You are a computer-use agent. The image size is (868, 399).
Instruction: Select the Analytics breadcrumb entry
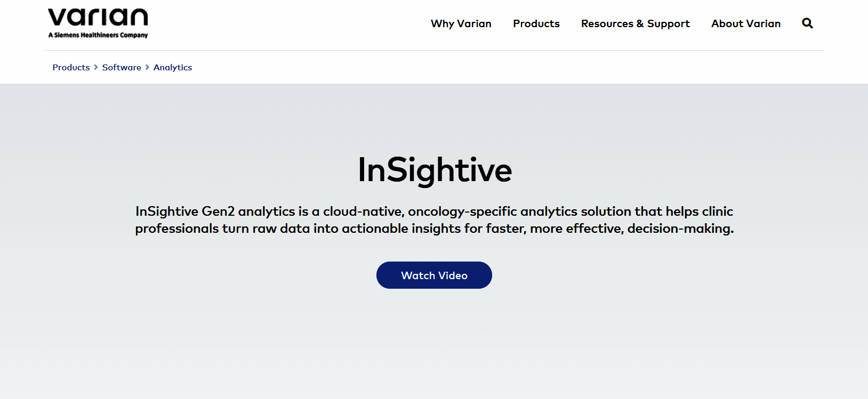[172, 67]
